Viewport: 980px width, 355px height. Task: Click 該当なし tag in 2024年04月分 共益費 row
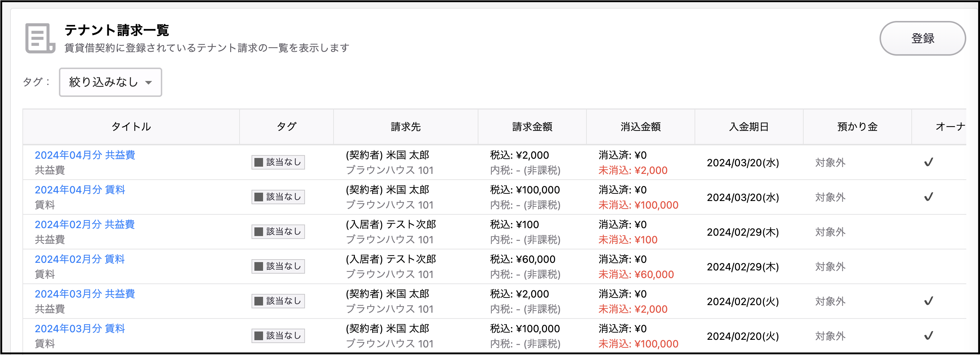click(278, 162)
